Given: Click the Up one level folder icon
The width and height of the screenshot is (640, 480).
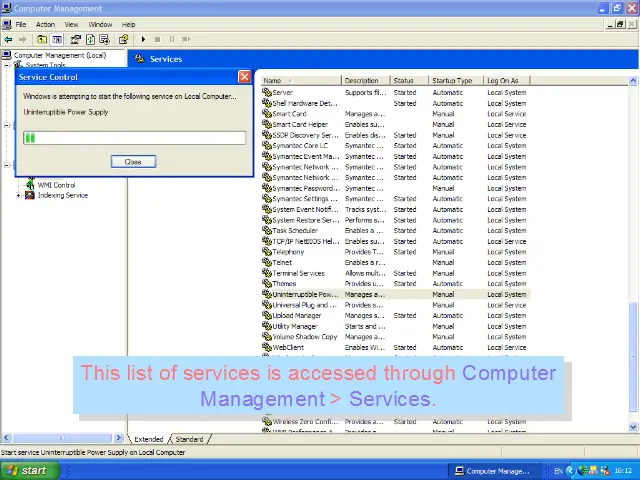Looking at the screenshot, I should coord(42,39).
